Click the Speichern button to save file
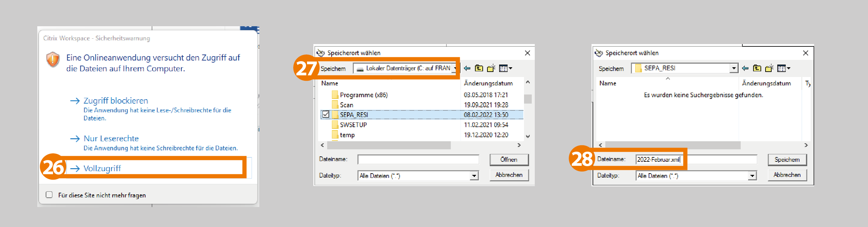Image resolution: width=868 pixels, height=227 pixels. 787,159
